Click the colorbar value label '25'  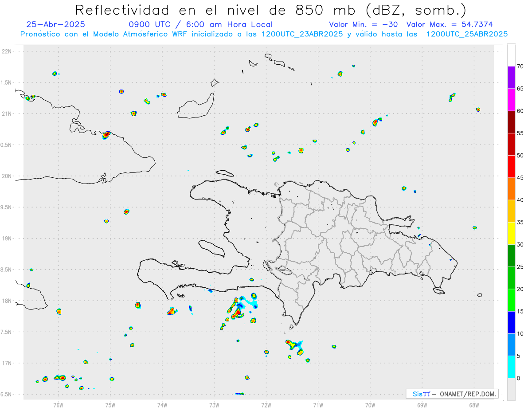click(520, 267)
